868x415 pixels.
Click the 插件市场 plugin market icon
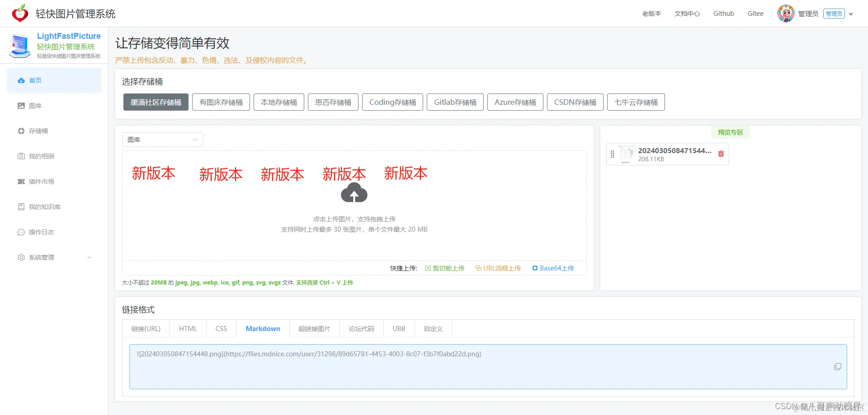pyautogui.click(x=21, y=181)
